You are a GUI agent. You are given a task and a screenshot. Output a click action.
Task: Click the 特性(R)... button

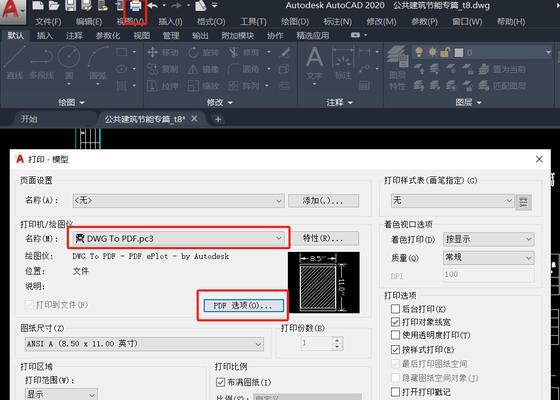coord(324,238)
